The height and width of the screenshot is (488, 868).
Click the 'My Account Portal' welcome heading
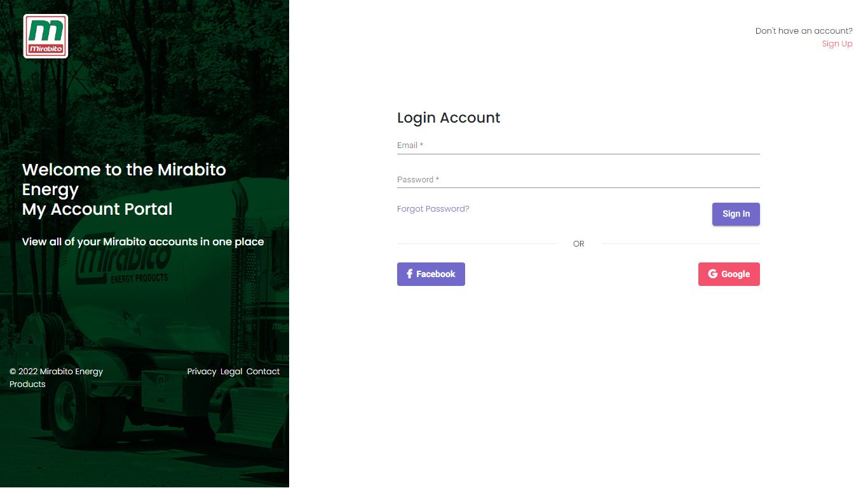[97, 209]
